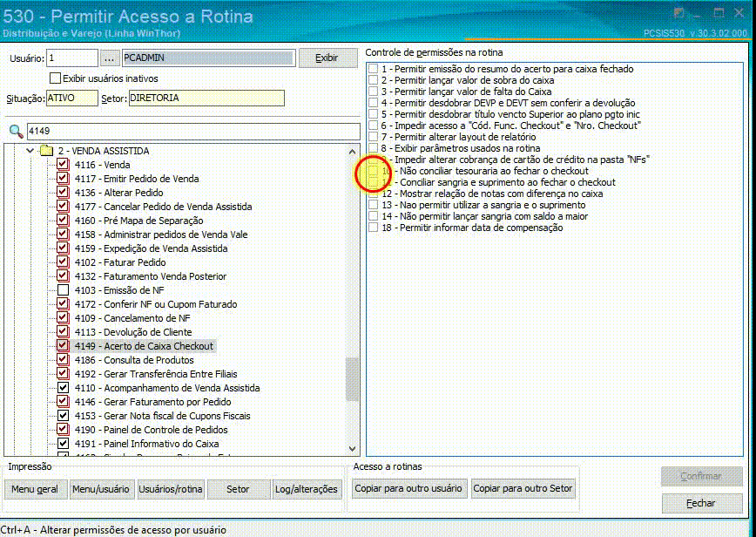Check permission 4 desdobrar DEVP e DEVT

[x=373, y=103]
